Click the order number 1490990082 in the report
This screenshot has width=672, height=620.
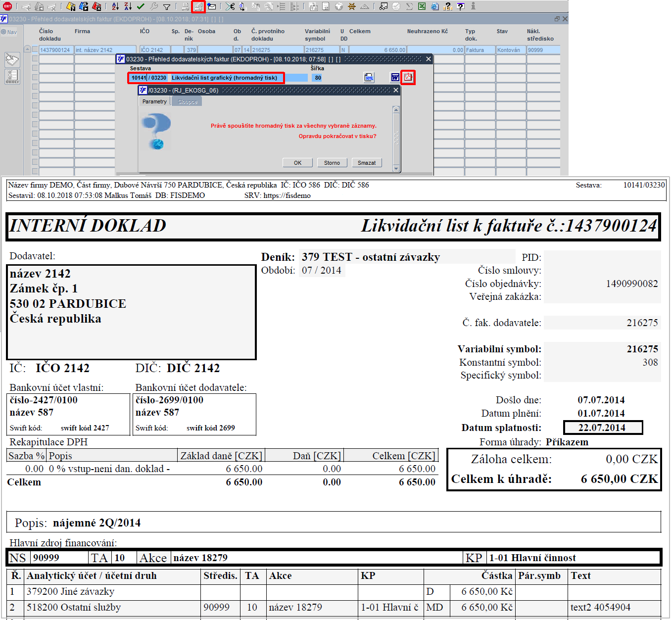(632, 284)
